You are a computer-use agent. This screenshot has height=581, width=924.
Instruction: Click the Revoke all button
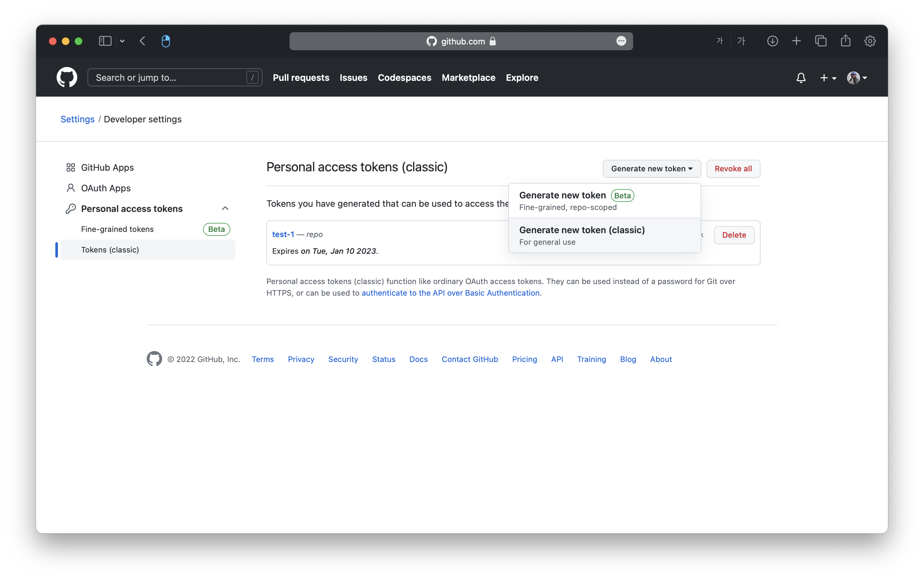(733, 168)
